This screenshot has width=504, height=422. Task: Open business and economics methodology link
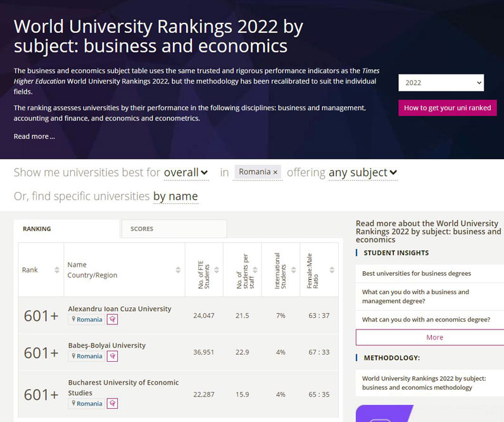[424, 383]
